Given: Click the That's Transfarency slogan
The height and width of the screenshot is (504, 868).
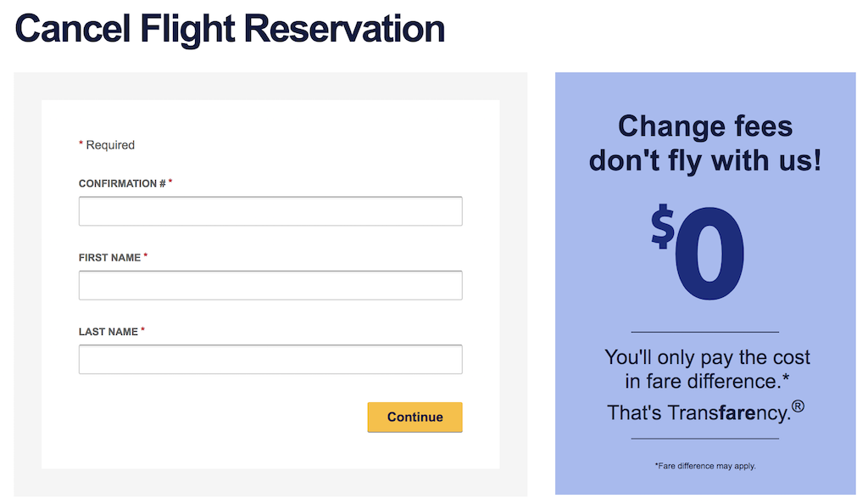Looking at the screenshot, I should pyautogui.click(x=698, y=412).
